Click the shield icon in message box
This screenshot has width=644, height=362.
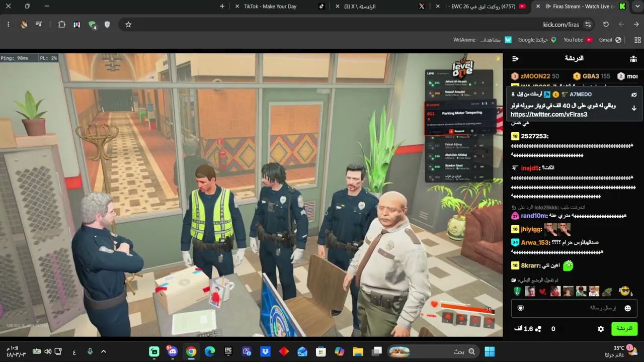(521, 308)
